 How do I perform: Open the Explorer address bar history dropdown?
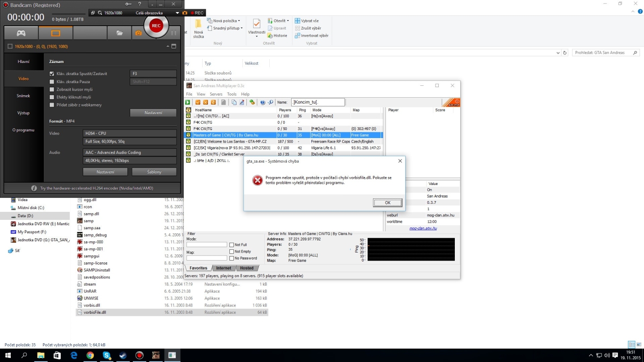pyautogui.click(x=558, y=53)
